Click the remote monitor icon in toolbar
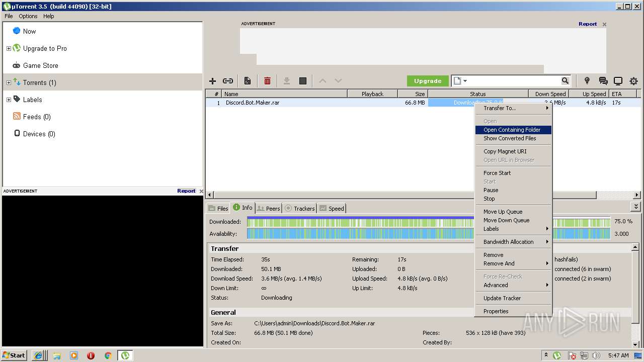Image resolution: width=644 pixels, height=362 pixels. [618, 81]
